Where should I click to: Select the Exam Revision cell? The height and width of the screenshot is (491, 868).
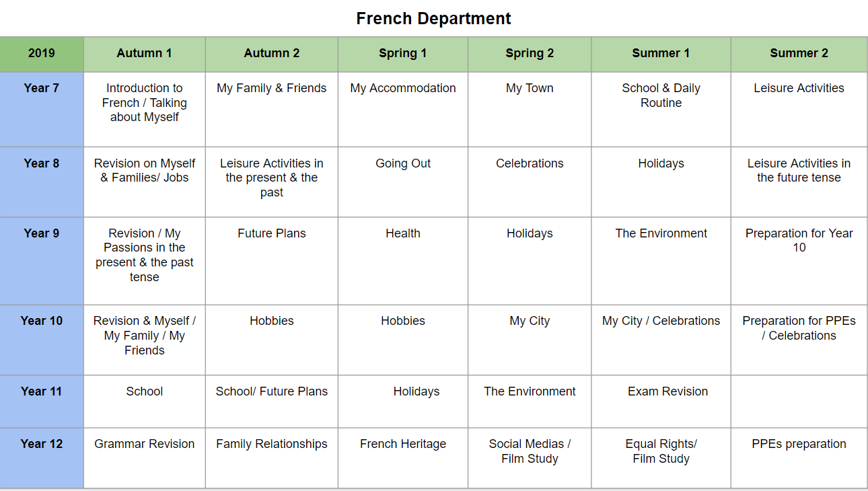(x=661, y=402)
